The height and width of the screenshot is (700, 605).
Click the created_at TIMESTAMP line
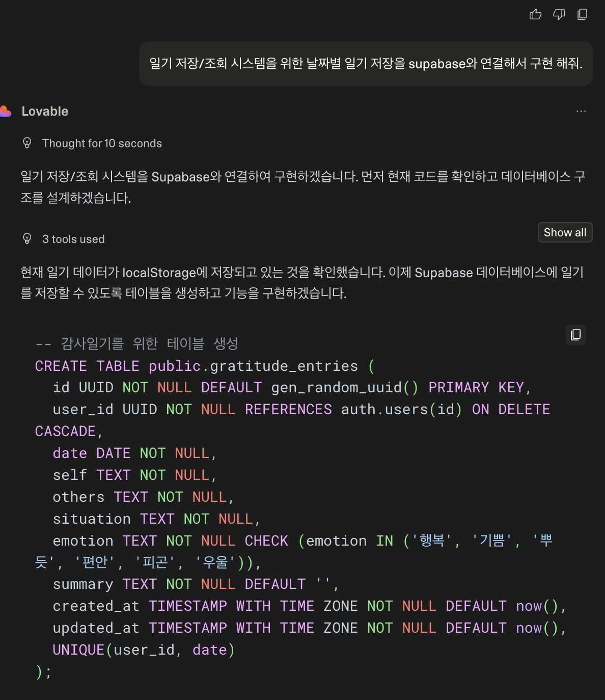click(x=310, y=606)
